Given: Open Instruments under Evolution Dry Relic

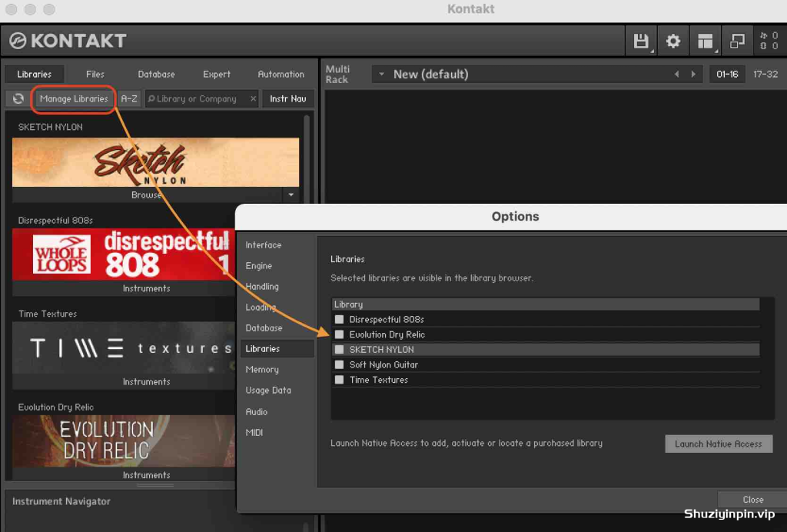Looking at the screenshot, I should tap(147, 475).
